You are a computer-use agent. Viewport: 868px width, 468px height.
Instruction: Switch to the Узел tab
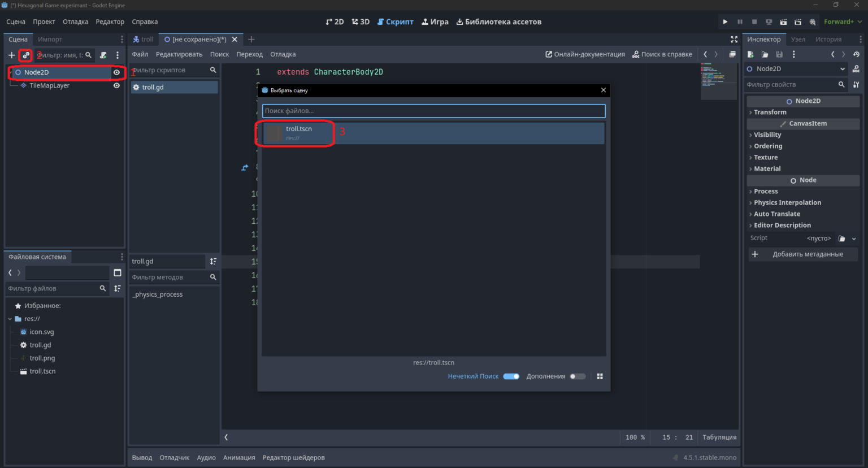(x=798, y=40)
